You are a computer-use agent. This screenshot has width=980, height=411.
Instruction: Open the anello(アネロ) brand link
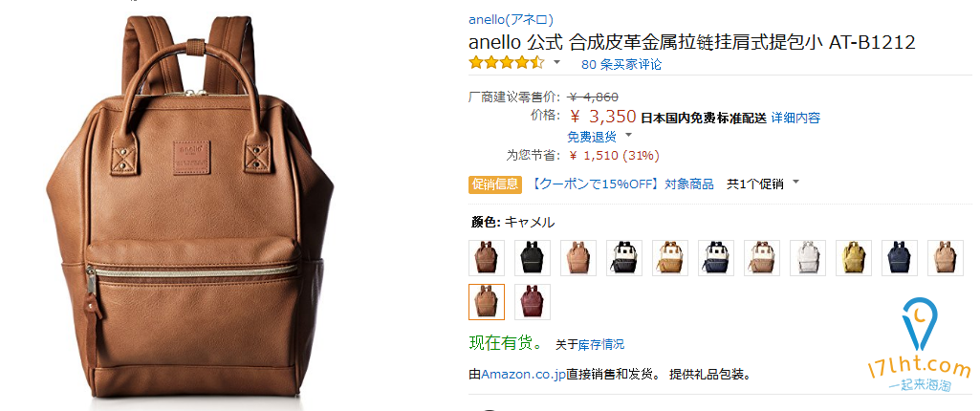[x=511, y=19]
